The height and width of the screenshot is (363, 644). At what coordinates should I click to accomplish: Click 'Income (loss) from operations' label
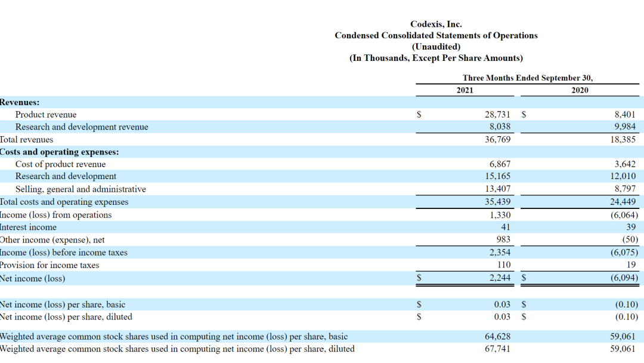(x=55, y=215)
